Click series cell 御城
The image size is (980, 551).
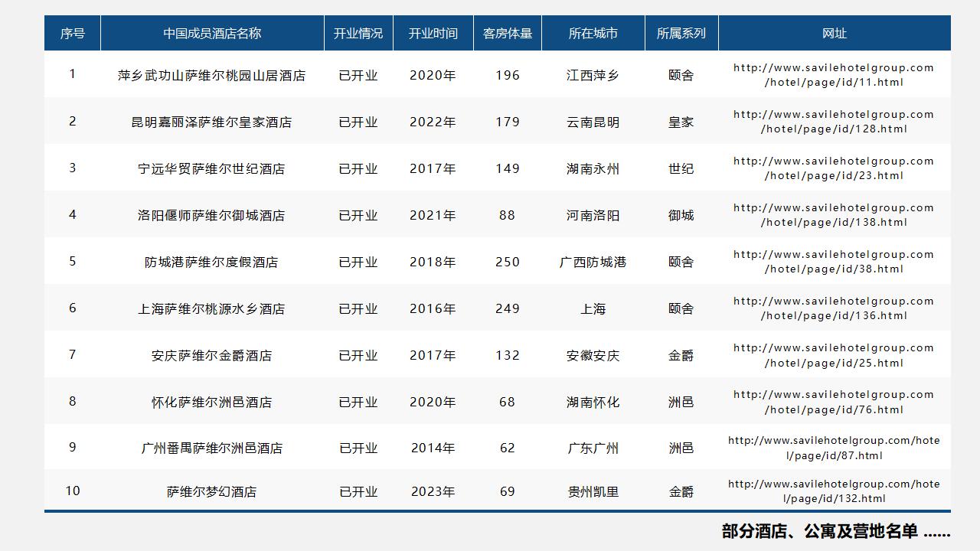(681, 216)
